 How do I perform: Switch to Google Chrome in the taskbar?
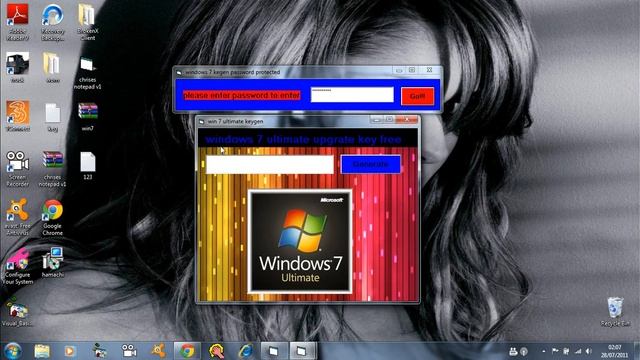coord(187,351)
